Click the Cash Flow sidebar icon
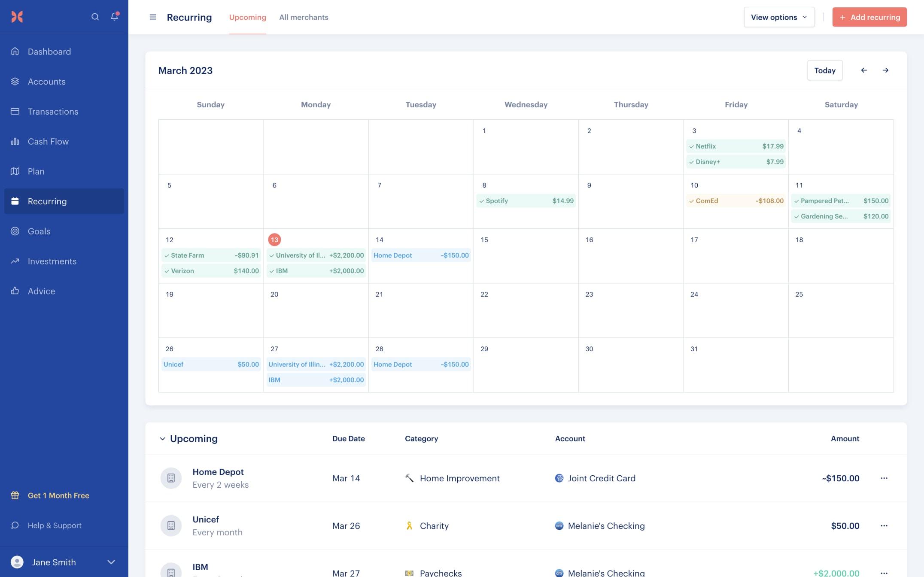The width and height of the screenshot is (924, 577). [x=15, y=141]
